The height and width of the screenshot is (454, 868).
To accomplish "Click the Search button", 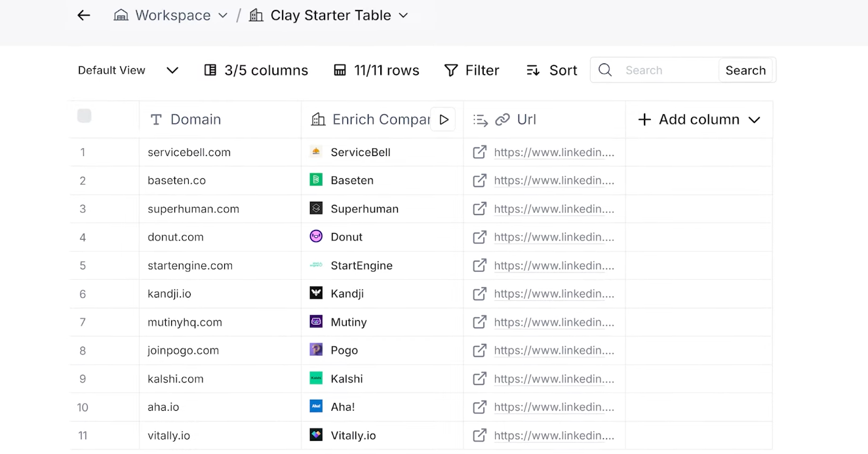I will 745,70.
